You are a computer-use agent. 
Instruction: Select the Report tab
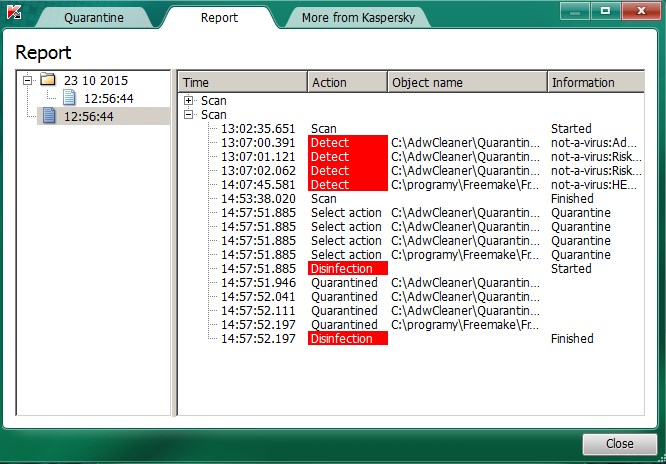219,17
